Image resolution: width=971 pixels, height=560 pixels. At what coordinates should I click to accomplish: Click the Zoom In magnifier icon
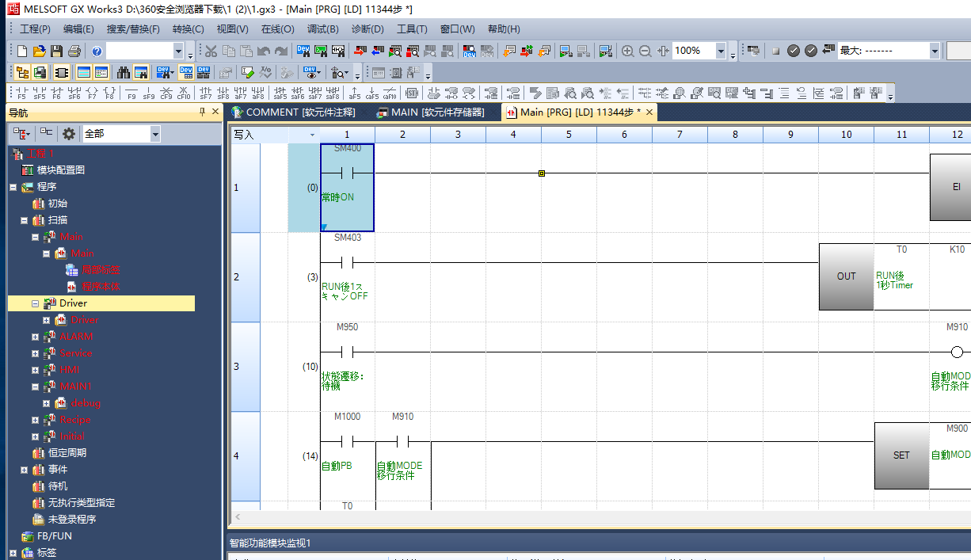[x=627, y=51]
